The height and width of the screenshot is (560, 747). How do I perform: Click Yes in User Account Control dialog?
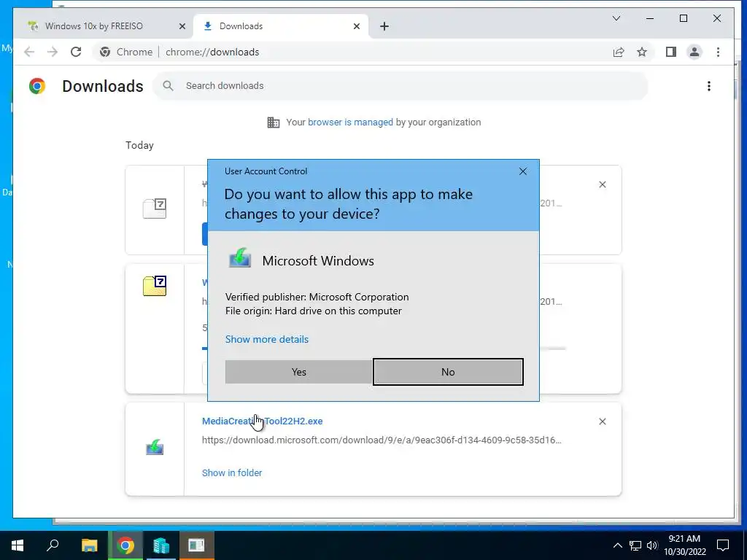(298, 372)
